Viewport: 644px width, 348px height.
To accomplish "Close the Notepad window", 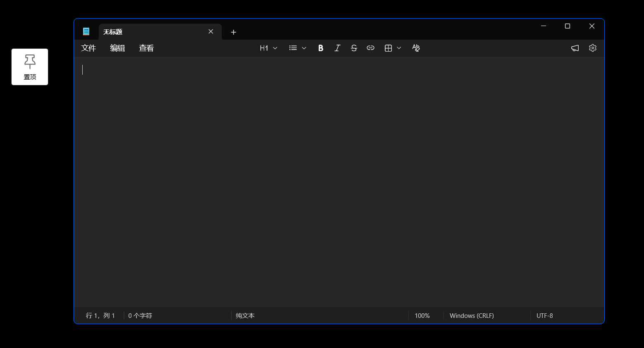I will 592,26.
